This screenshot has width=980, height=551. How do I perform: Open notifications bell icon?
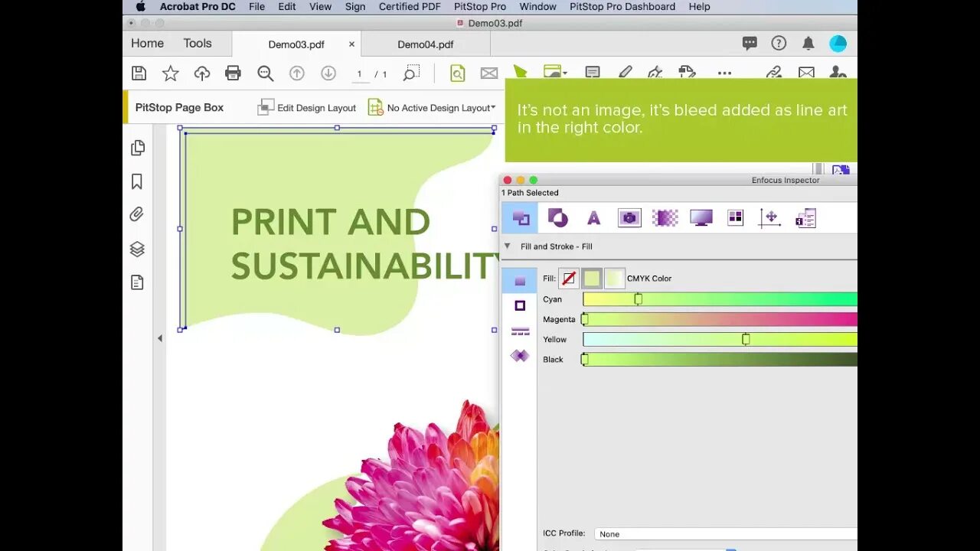click(x=808, y=44)
